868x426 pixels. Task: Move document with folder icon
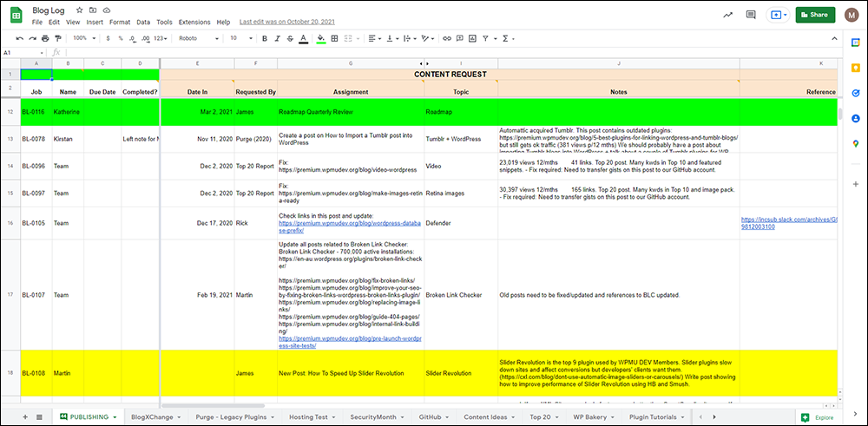(93, 10)
